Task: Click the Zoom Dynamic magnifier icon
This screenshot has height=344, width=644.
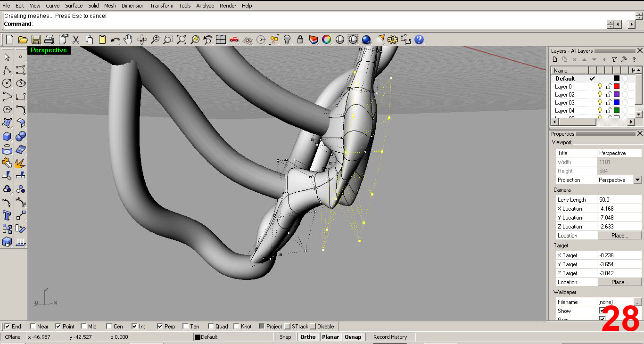Action: click(155, 40)
